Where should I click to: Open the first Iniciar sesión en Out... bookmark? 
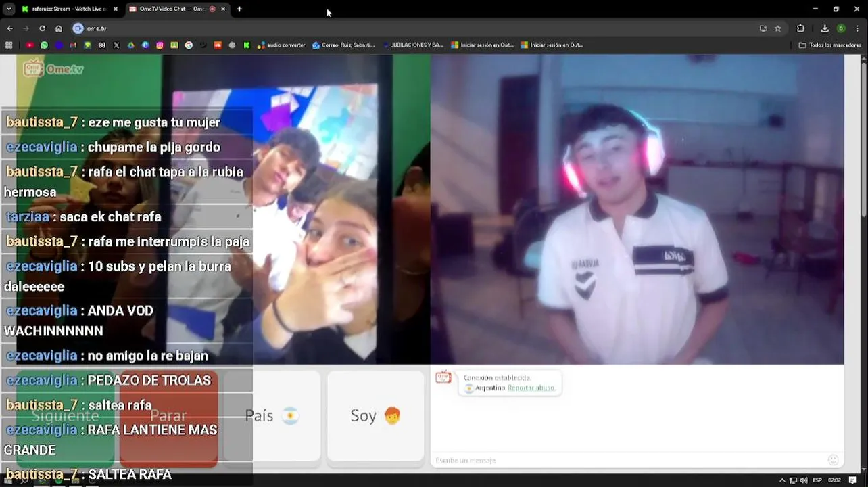(483, 45)
